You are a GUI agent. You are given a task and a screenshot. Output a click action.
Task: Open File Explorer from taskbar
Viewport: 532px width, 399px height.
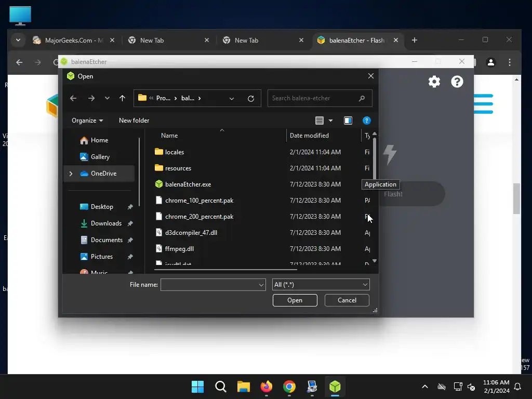[243, 387]
